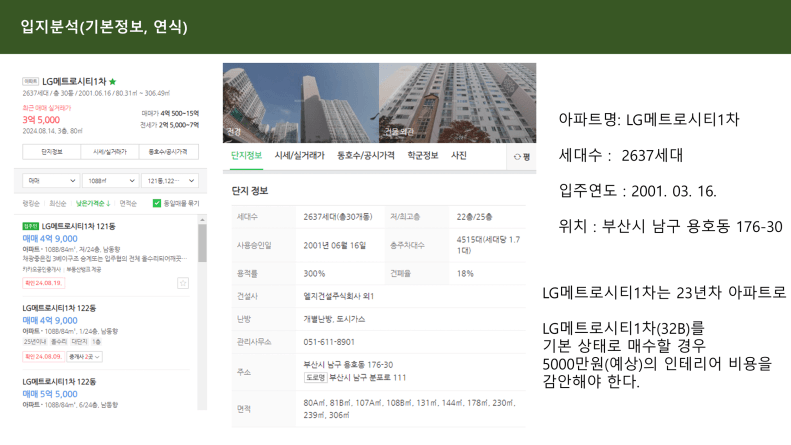Open the 매매 trade type dropdown
The height and width of the screenshot is (445, 791).
[x=51, y=181]
